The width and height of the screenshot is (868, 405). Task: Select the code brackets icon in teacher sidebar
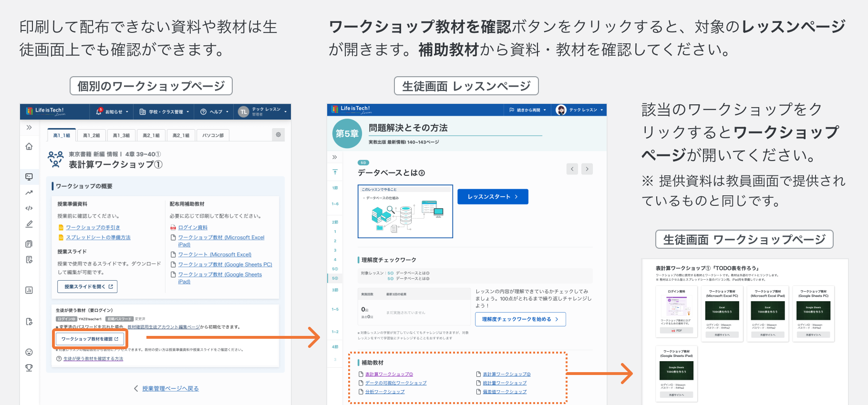(x=29, y=208)
